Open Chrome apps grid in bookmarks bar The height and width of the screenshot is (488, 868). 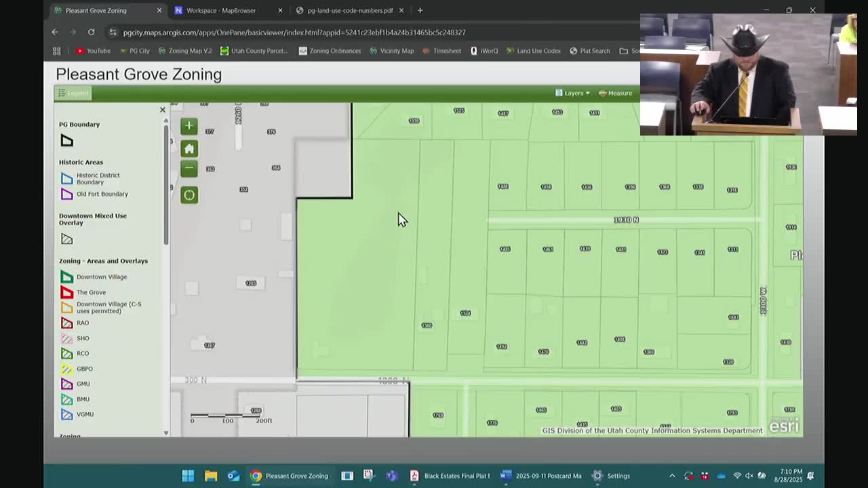point(57,51)
